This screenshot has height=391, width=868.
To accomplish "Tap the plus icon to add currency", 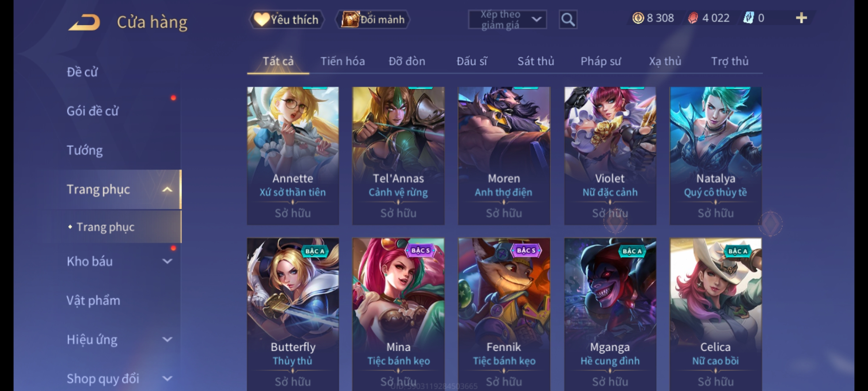I will click(x=801, y=18).
